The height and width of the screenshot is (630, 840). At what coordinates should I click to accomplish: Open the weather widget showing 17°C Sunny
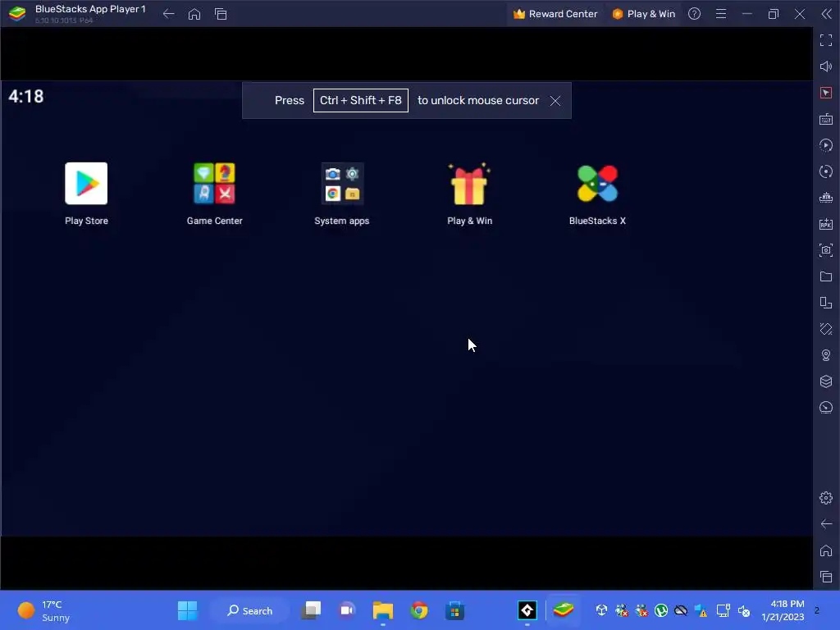coord(43,610)
